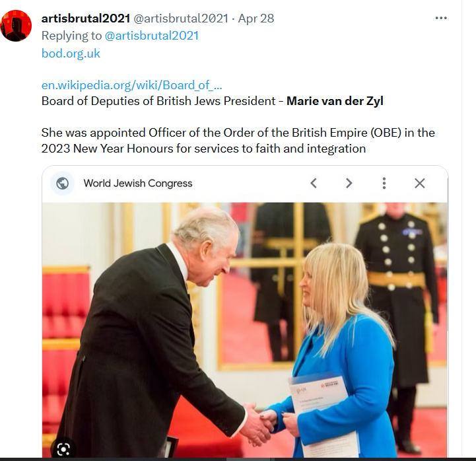Click the artisbrutal2021 profile avatar

[x=16, y=26]
